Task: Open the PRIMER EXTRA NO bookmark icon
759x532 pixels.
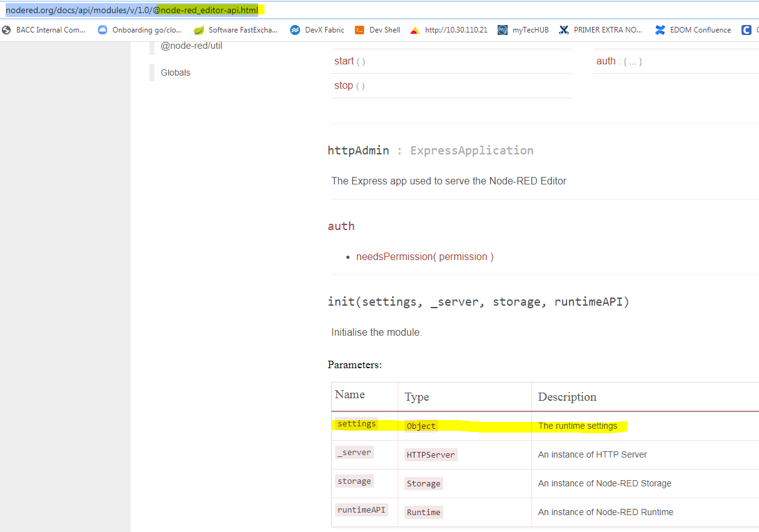Action: [563, 29]
